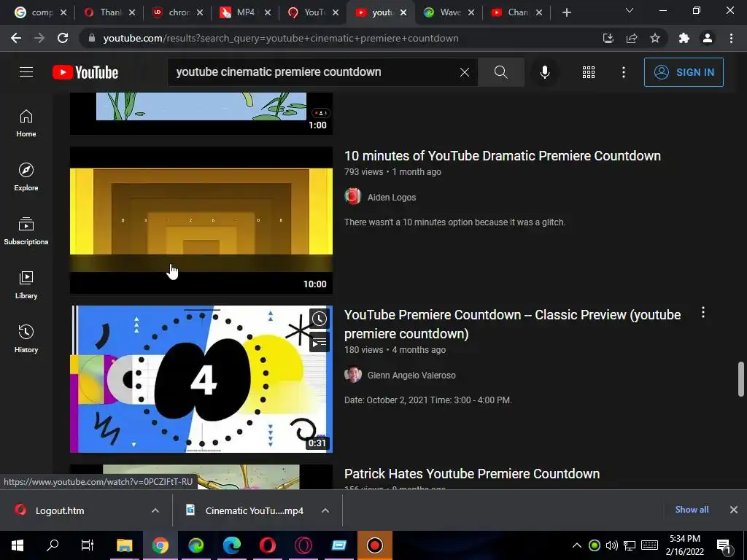Open Subscriptions in the sidebar

26,231
